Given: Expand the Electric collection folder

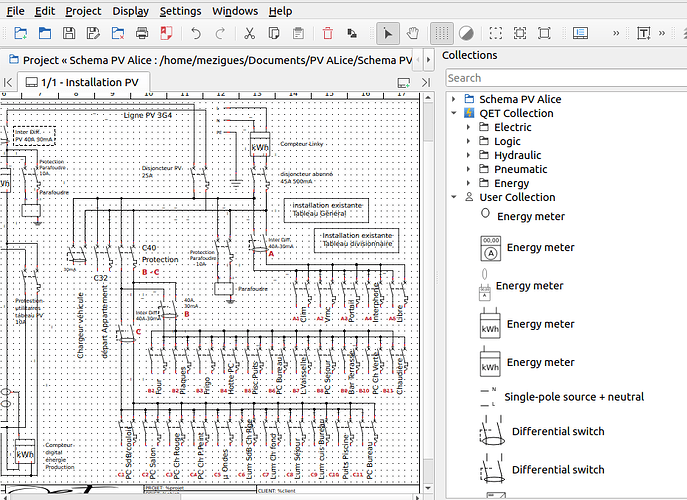Looking at the screenshot, I should point(468,128).
